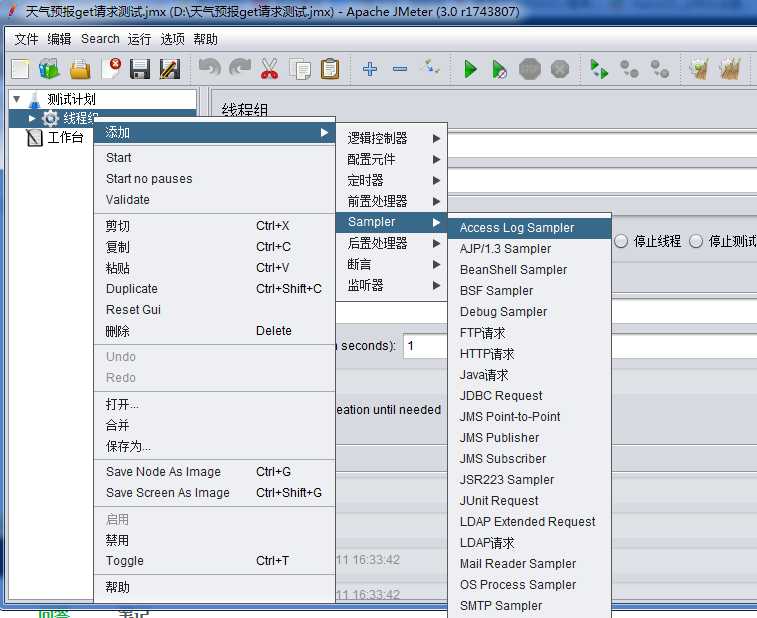
Task: Click the Remote Stop All icon
Action: tap(629, 69)
